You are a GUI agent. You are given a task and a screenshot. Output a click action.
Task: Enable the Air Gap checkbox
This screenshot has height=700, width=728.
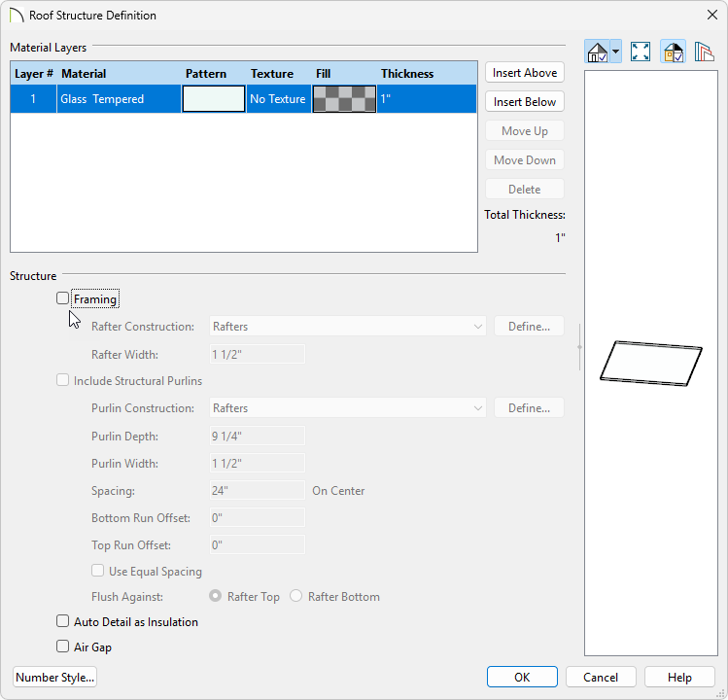click(x=63, y=647)
